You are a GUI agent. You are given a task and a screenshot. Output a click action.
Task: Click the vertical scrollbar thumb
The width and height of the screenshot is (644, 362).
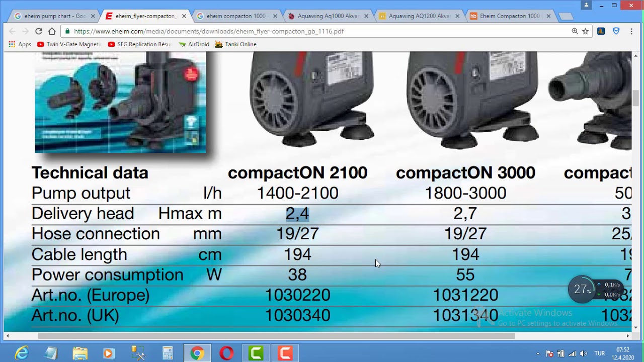click(636, 99)
